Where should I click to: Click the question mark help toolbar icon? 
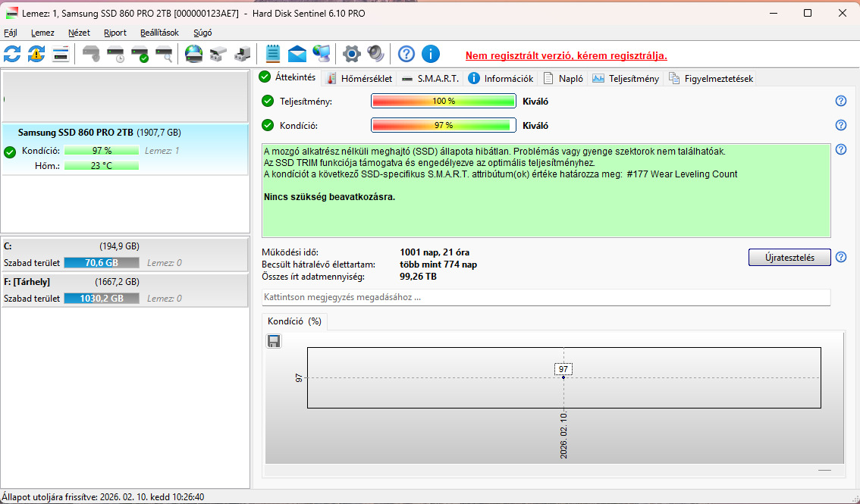(406, 55)
